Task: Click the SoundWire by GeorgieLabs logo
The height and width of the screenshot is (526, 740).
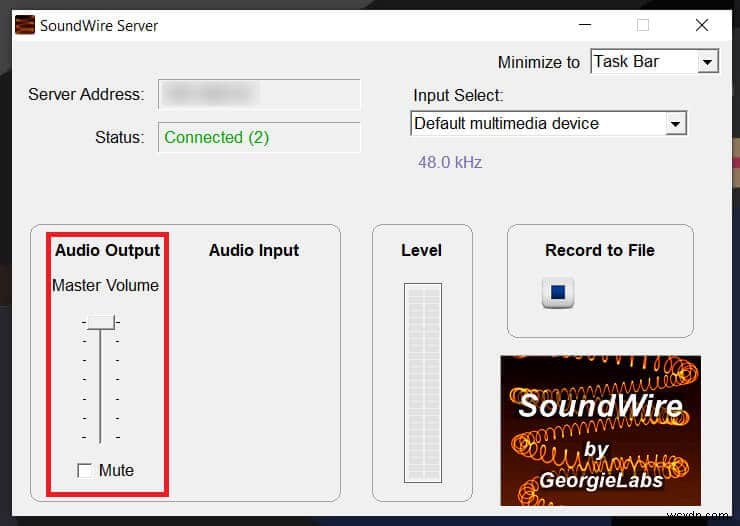Action: [600, 431]
